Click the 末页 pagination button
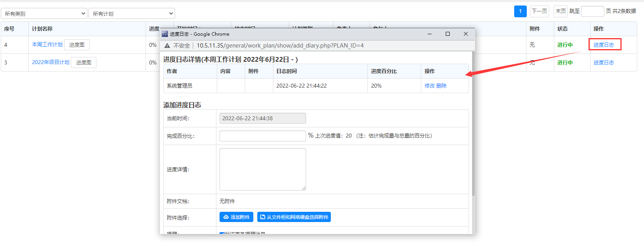This screenshot has height=246, width=644. (x=561, y=11)
